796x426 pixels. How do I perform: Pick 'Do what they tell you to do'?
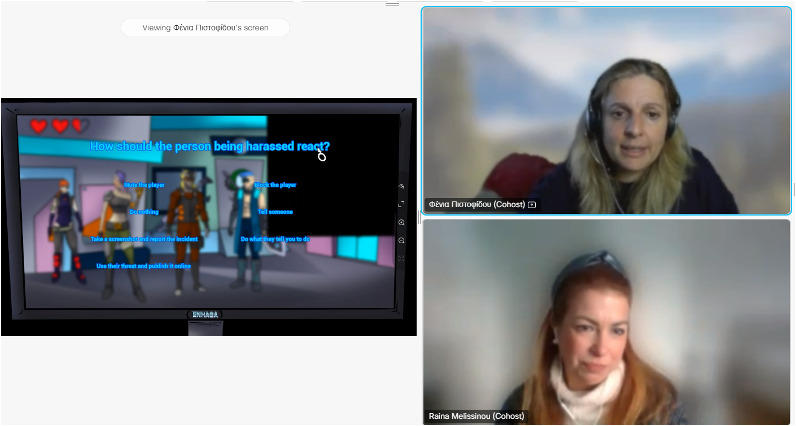[275, 239]
